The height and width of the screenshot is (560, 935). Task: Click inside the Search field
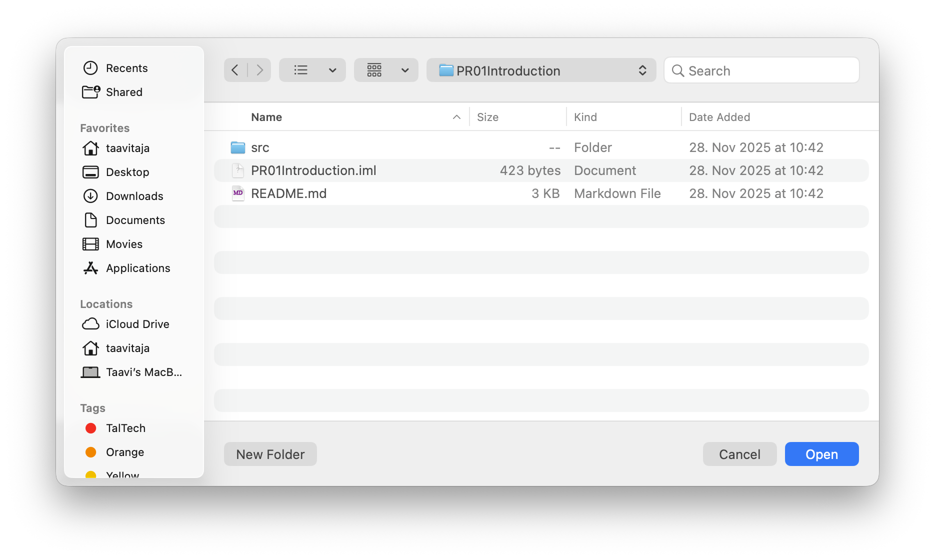click(761, 70)
